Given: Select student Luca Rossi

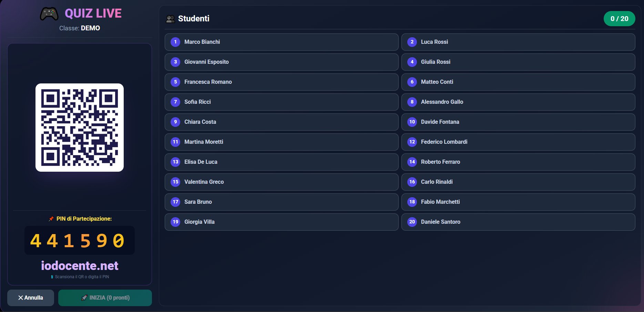Looking at the screenshot, I should click(x=518, y=42).
